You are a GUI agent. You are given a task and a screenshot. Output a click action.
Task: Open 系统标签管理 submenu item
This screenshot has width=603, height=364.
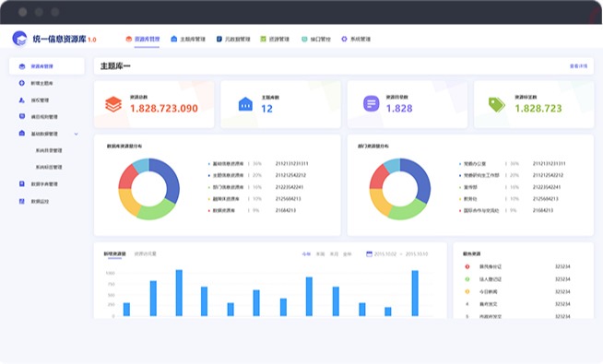point(49,167)
